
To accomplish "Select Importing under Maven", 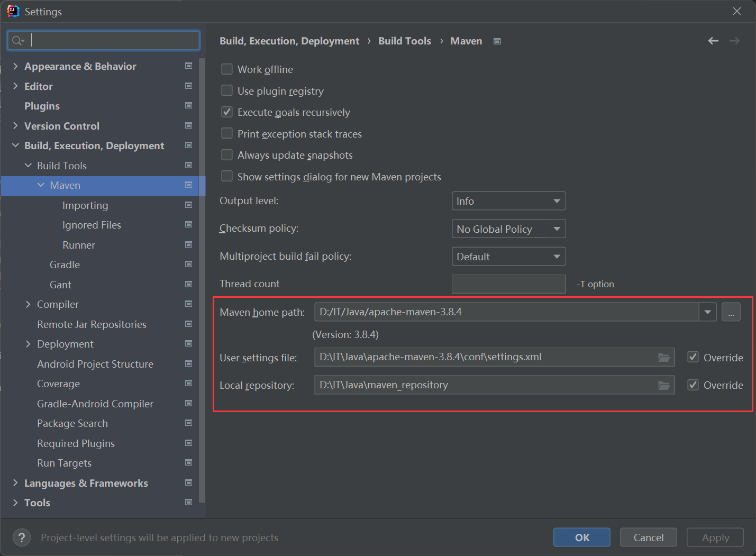I will click(85, 205).
